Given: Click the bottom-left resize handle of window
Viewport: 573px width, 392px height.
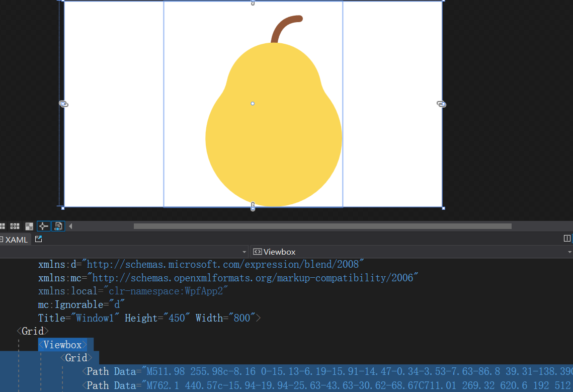Looking at the screenshot, I should point(63,208).
